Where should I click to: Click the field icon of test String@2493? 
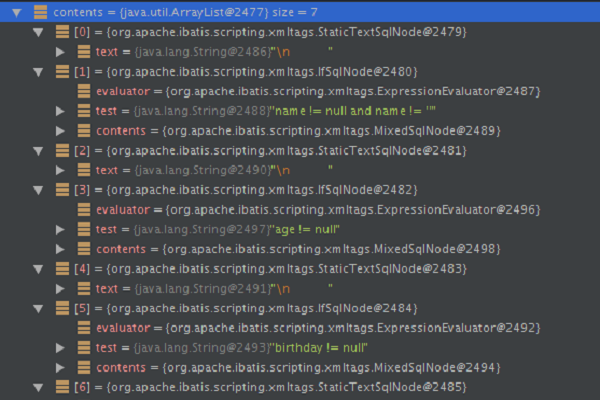pos(84,348)
